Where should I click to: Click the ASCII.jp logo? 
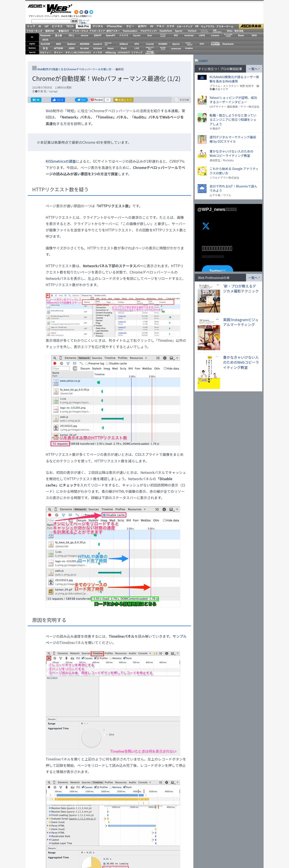[35, 6]
